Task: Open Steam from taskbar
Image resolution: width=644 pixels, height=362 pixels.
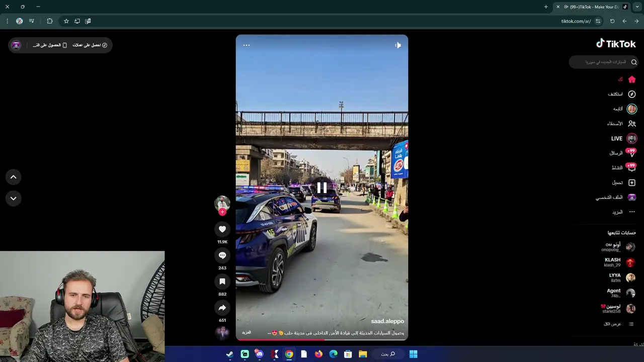Action: pos(229,354)
